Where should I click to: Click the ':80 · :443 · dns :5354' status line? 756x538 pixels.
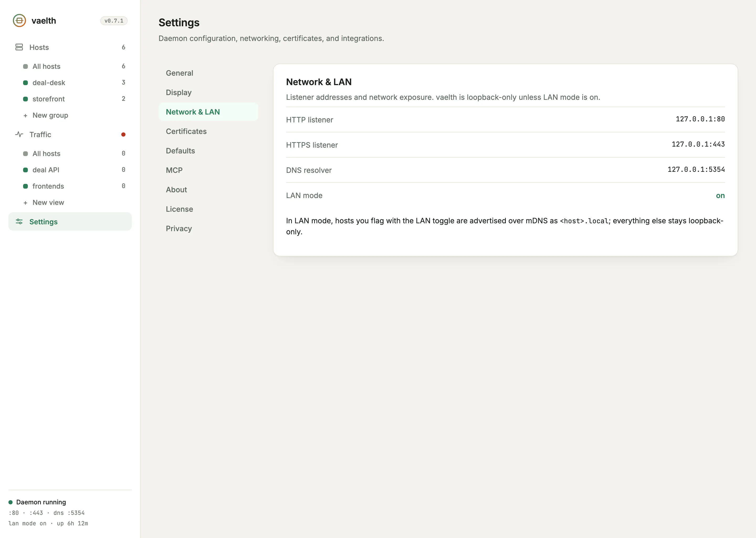click(x=46, y=513)
